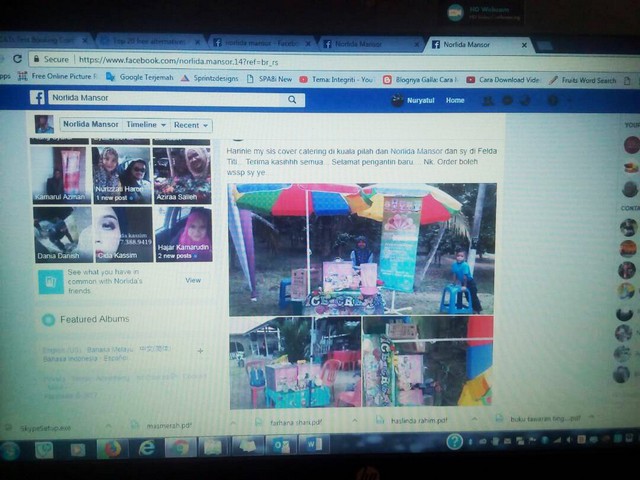Click Home in Facebook top bar
The height and width of the screenshot is (480, 640).
455,100
